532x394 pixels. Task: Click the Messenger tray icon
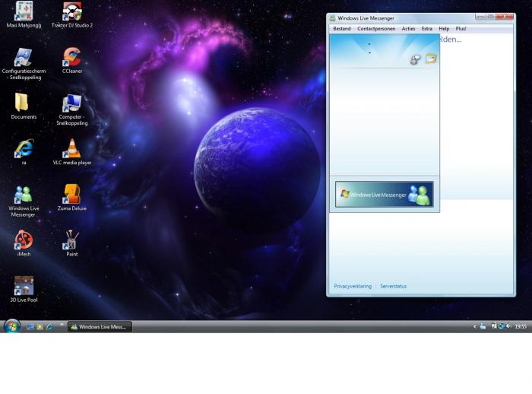pyautogui.click(x=483, y=326)
